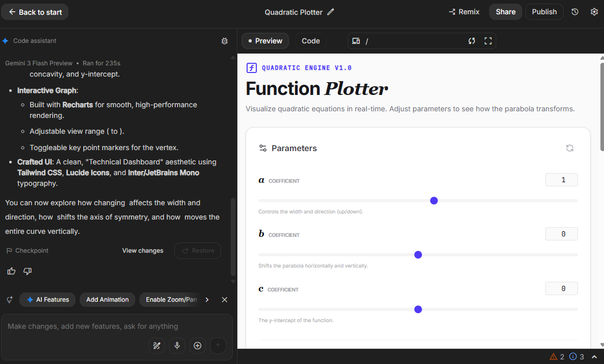Click the b coefficient slider handle

pos(418,255)
